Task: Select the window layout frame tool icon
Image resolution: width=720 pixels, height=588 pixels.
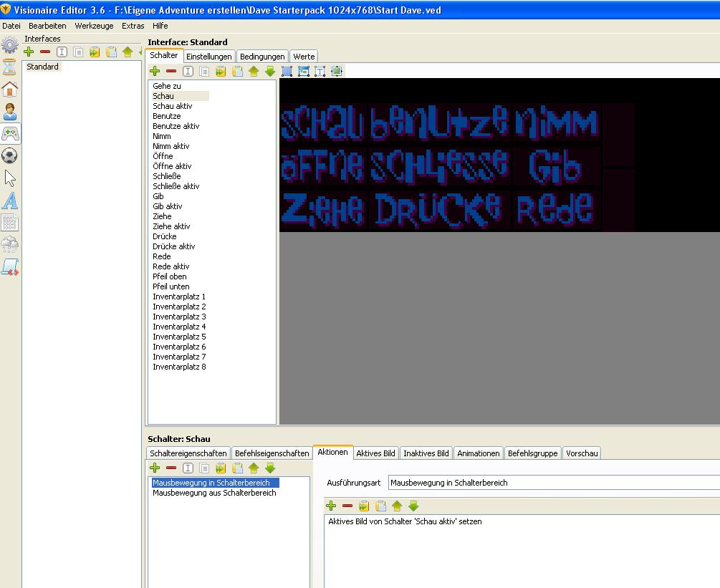Action: [x=304, y=71]
